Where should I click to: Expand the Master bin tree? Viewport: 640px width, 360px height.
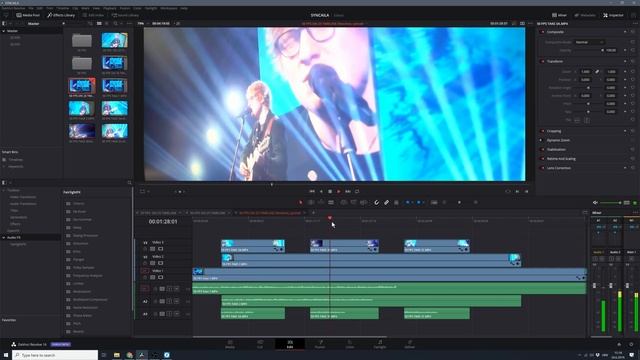tap(4, 31)
